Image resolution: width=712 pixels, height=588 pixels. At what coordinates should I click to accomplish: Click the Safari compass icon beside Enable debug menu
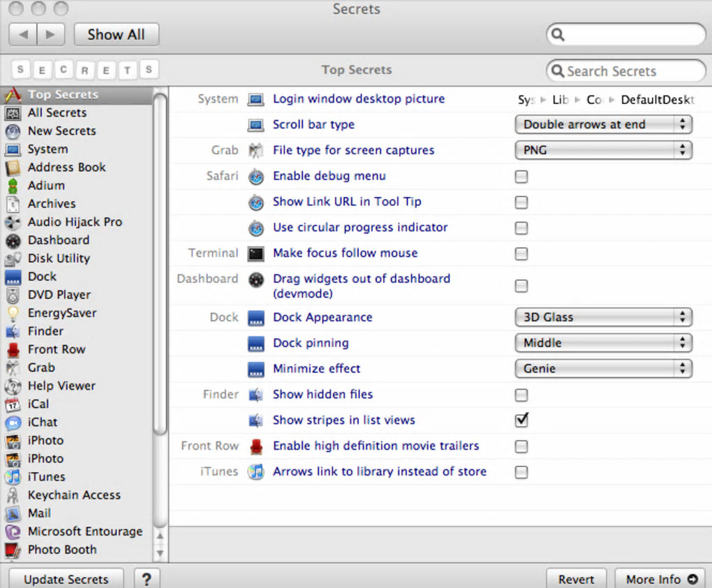click(x=256, y=177)
